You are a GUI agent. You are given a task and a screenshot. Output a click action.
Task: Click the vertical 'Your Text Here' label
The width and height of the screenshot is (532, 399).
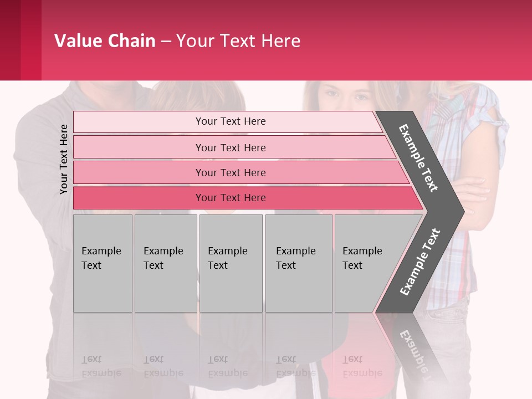coord(64,159)
